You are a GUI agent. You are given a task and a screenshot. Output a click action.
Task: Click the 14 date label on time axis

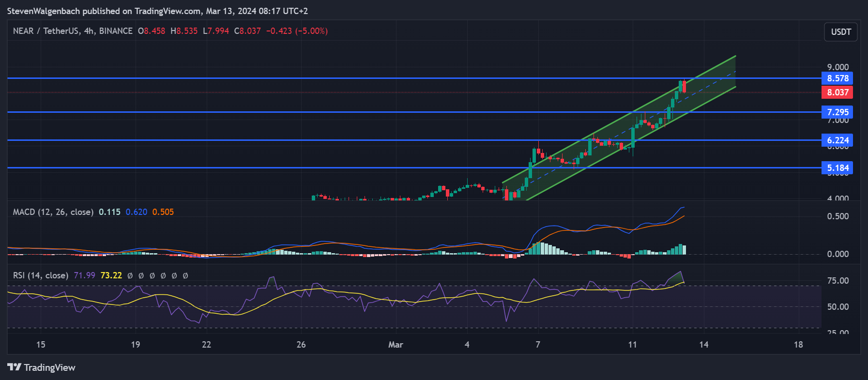(x=703, y=345)
